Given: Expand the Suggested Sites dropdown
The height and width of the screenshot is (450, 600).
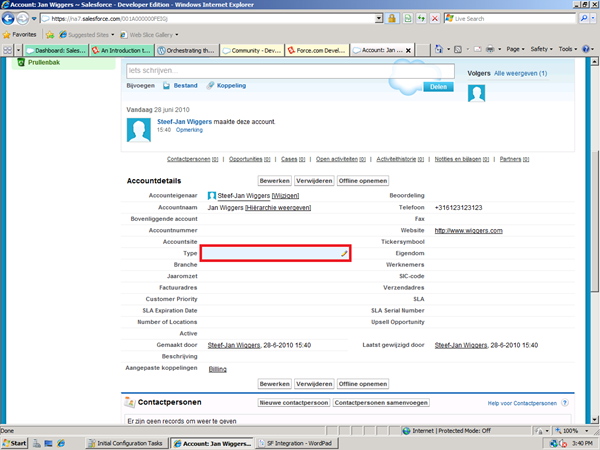Looking at the screenshot, I should click(112, 35).
